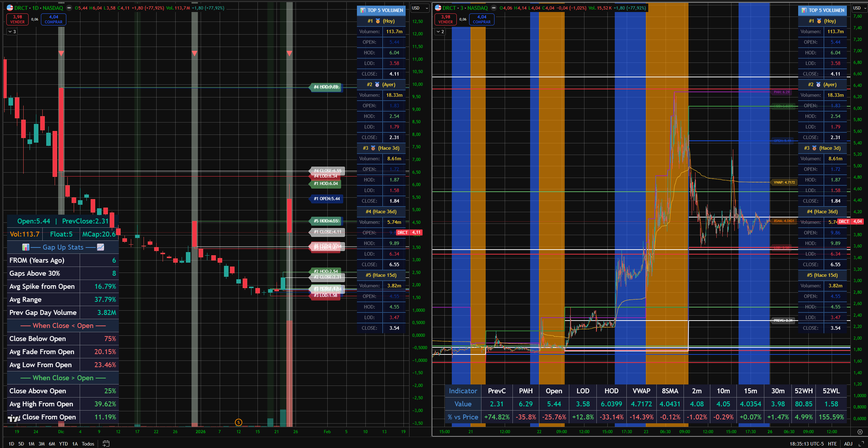Click the 4,04 COMPRAR button on left chart

click(x=54, y=19)
